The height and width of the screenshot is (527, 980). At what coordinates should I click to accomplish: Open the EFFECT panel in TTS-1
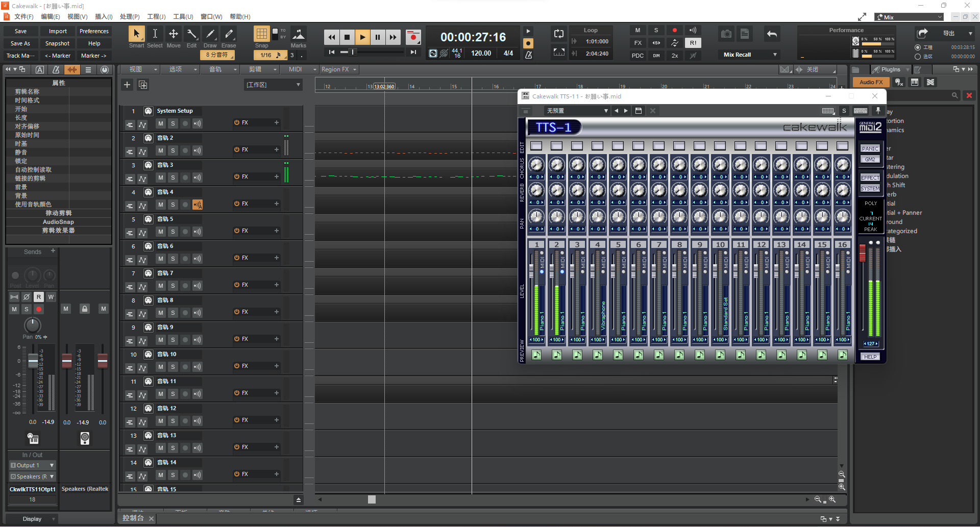(x=870, y=178)
